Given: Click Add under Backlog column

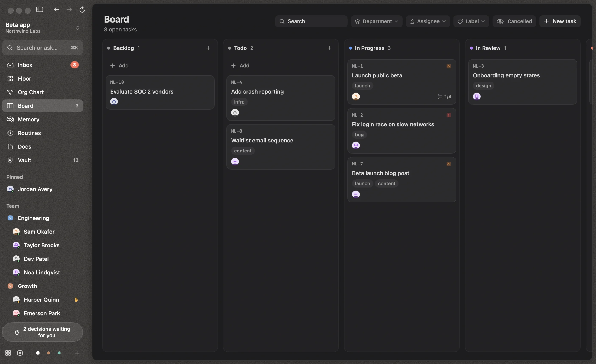Looking at the screenshot, I should [119, 65].
